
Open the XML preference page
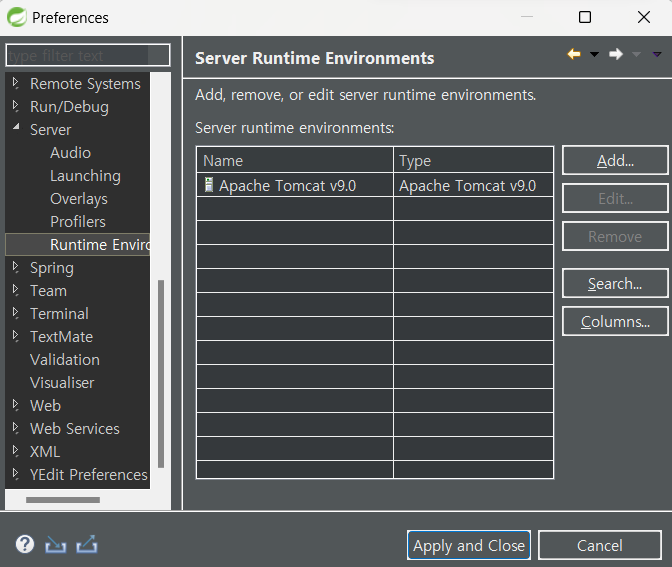45,452
